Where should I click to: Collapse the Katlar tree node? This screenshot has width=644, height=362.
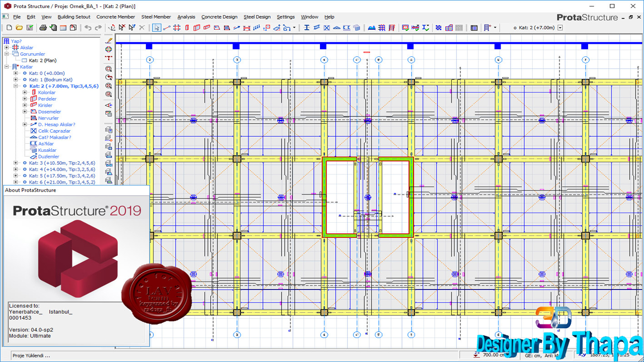pyautogui.click(x=7, y=66)
